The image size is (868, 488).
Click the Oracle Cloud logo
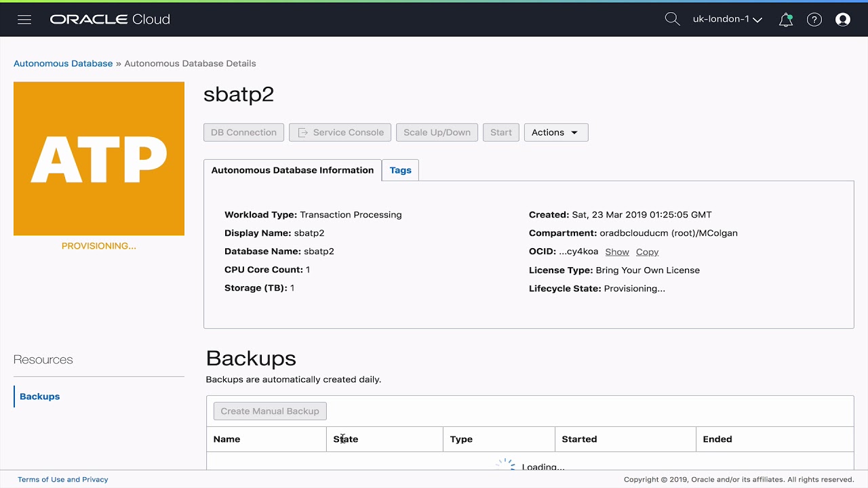(x=110, y=20)
